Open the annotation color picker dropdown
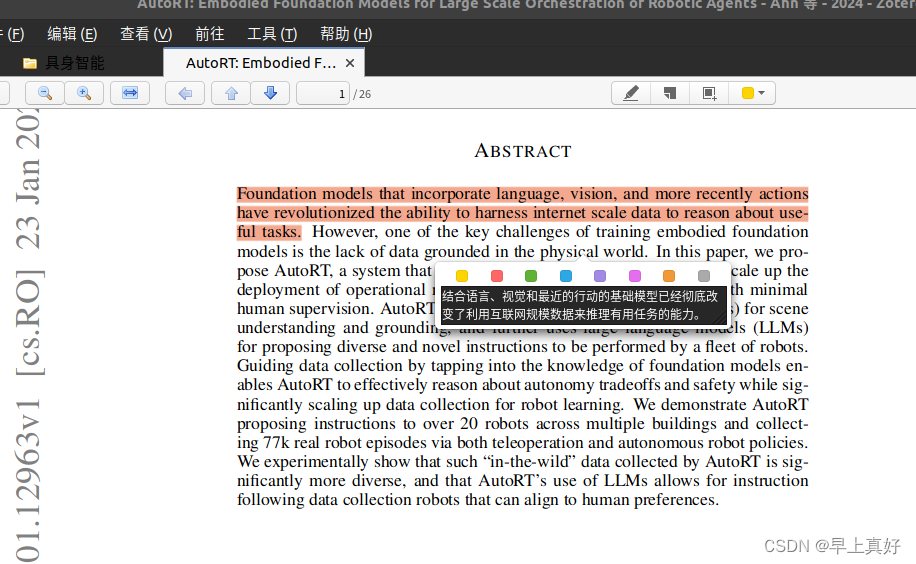 (x=752, y=94)
